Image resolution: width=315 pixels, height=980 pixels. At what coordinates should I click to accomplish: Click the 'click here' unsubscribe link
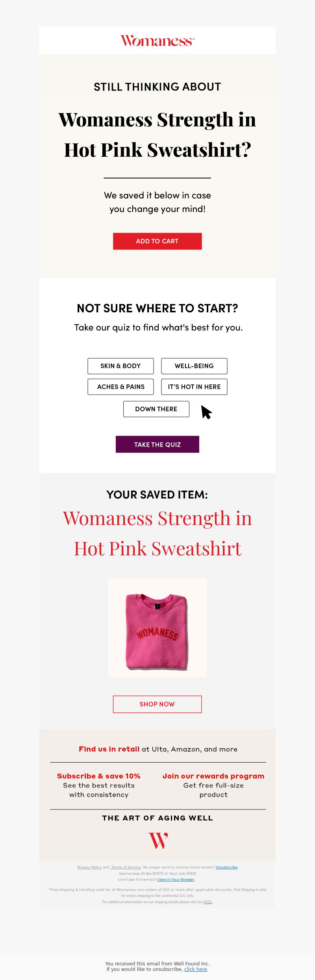click(x=196, y=969)
